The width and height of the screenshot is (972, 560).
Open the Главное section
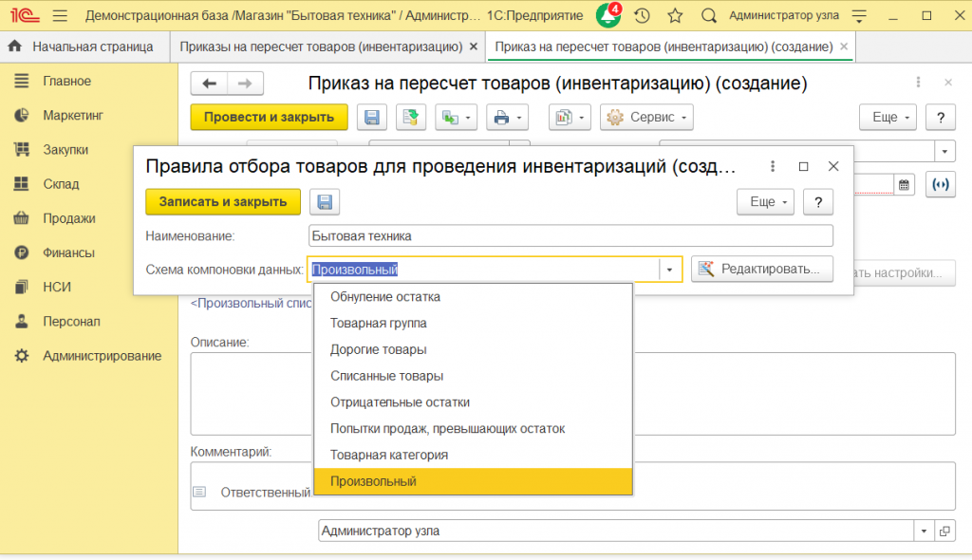pos(67,82)
